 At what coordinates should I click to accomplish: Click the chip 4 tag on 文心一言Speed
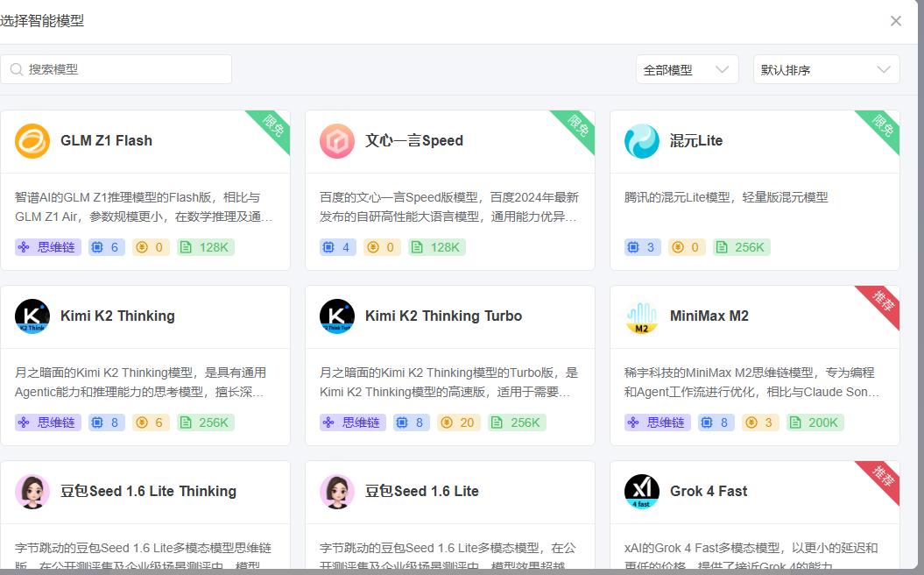point(338,247)
